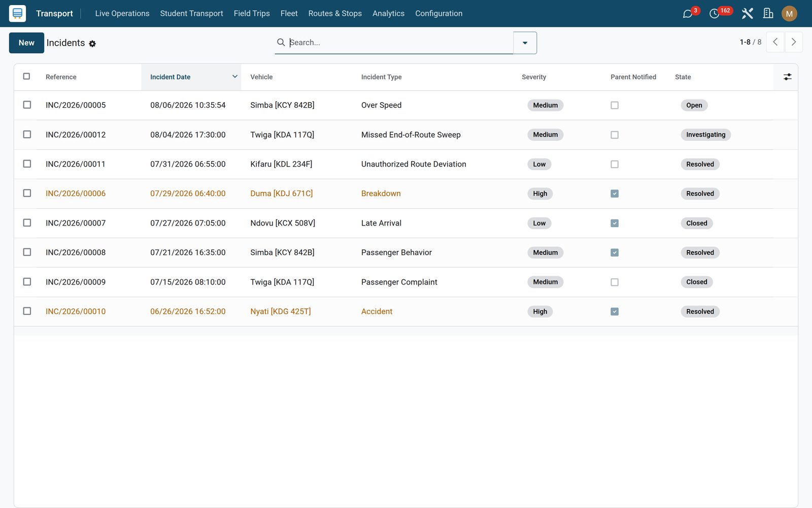Viewport: 812px width, 508px height.
Task: Select row INC/2026/00012 checkbox
Action: click(x=27, y=134)
